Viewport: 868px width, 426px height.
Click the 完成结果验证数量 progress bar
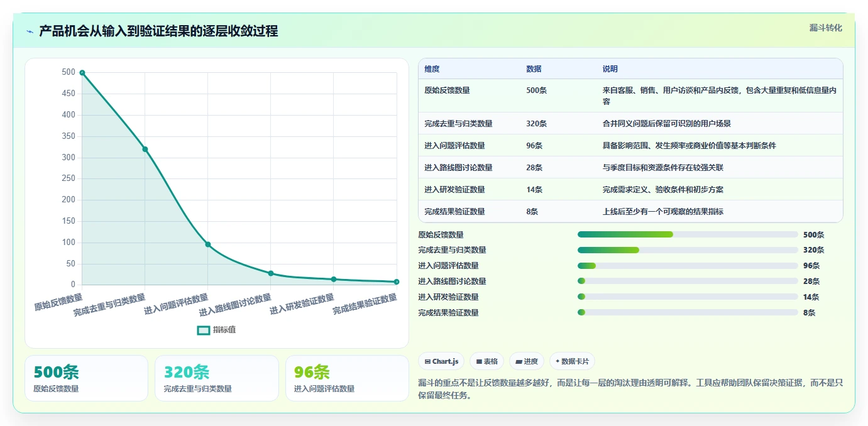pos(688,312)
